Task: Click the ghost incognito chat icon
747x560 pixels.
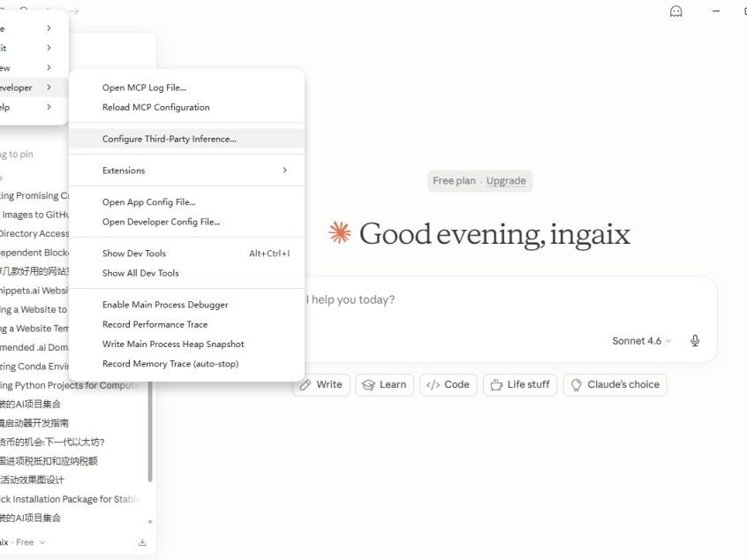Action: click(x=675, y=11)
